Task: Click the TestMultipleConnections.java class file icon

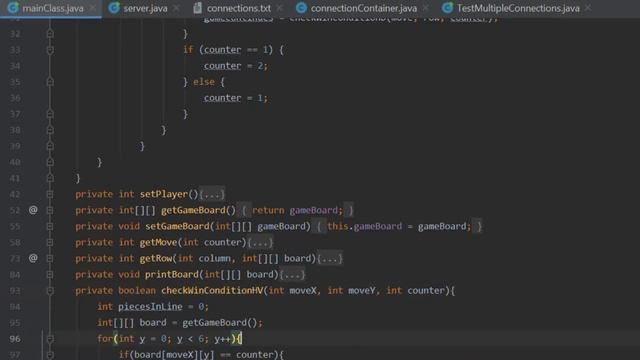Action: [447, 7]
